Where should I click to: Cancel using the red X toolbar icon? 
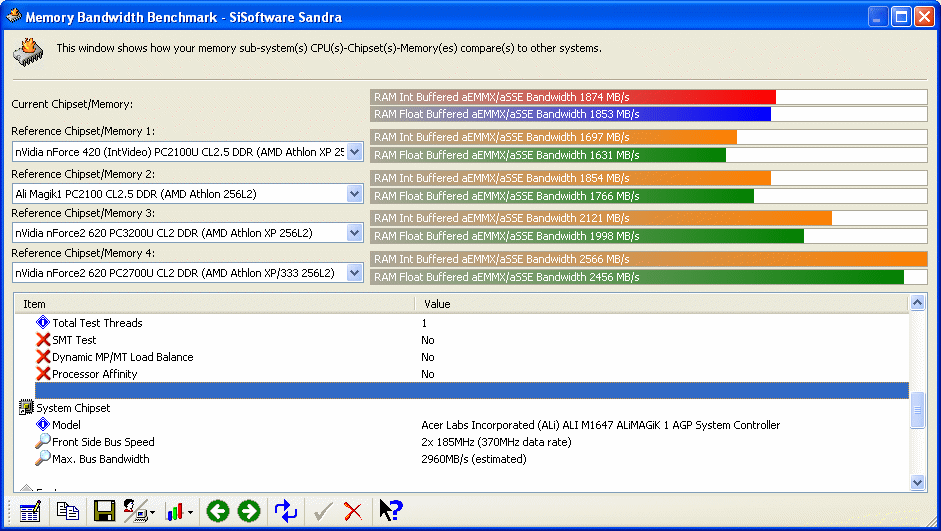click(x=353, y=512)
